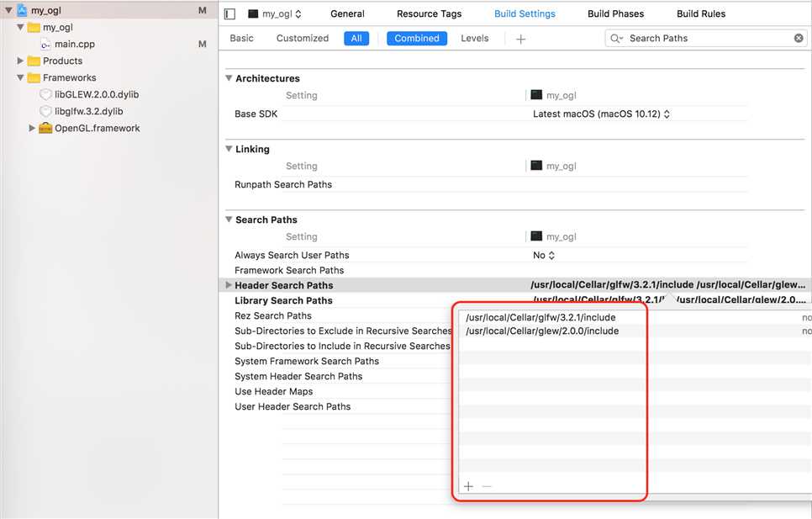Show All build settings
812x519 pixels.
tap(356, 39)
